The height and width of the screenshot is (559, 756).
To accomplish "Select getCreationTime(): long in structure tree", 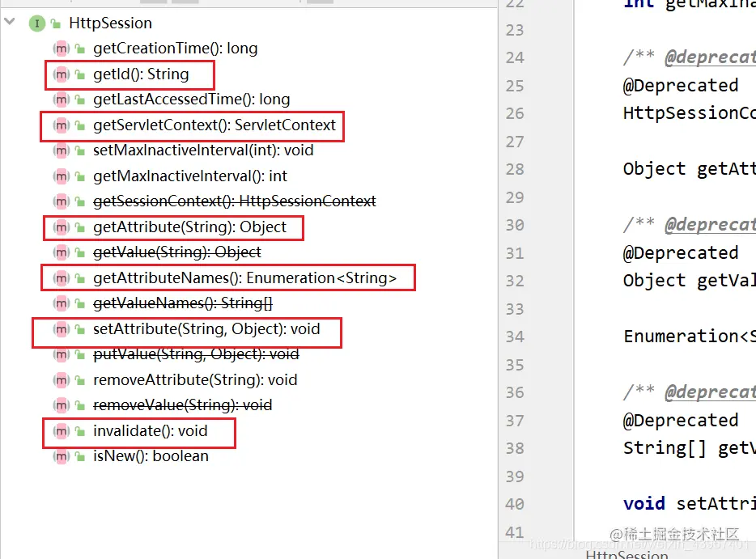I will [176, 49].
